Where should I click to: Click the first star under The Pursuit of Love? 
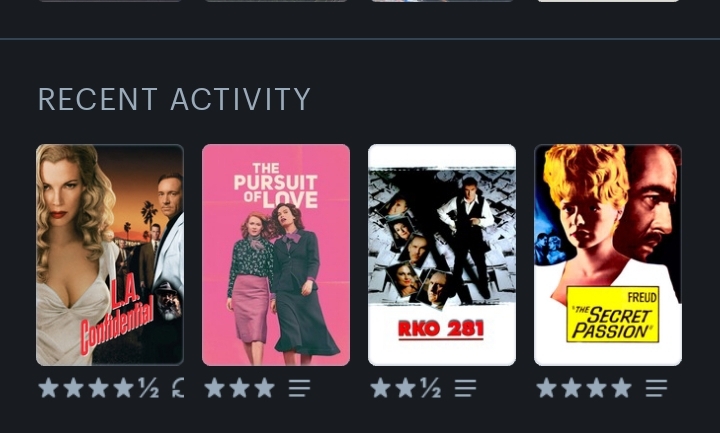[x=214, y=388]
